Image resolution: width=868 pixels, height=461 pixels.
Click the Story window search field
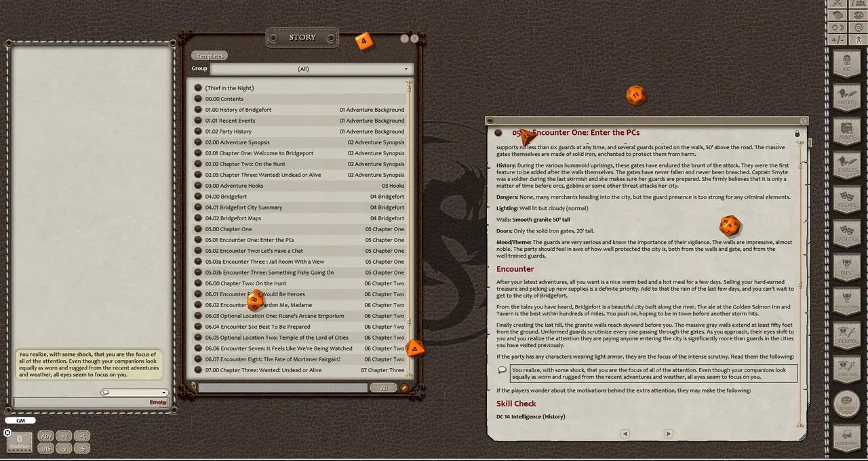pos(283,388)
